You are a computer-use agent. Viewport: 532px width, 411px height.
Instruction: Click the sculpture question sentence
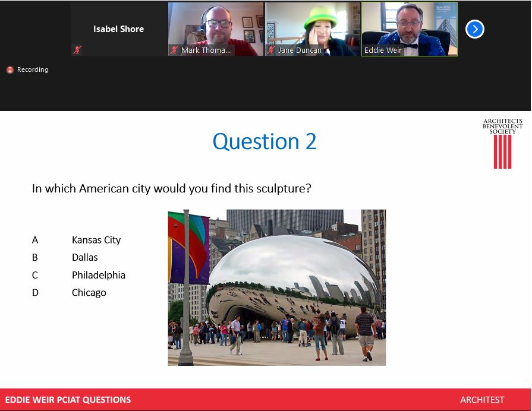click(171, 188)
